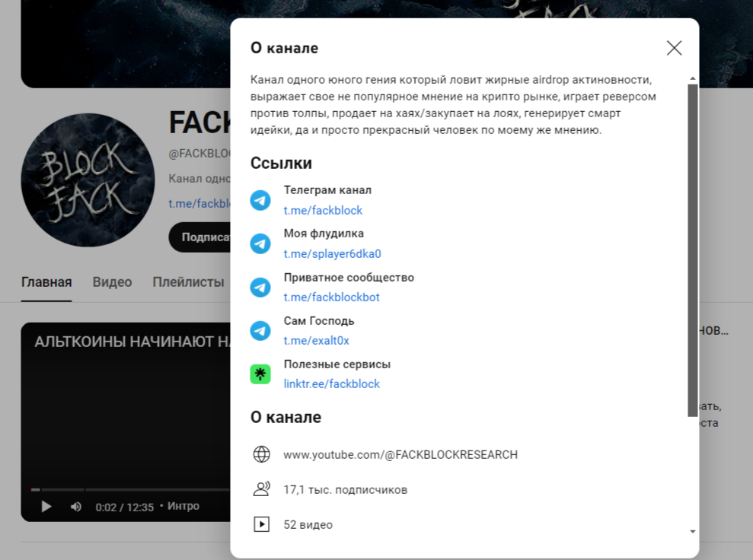Click the channel banner image
This screenshot has height=560, width=753.
click(126, 43)
